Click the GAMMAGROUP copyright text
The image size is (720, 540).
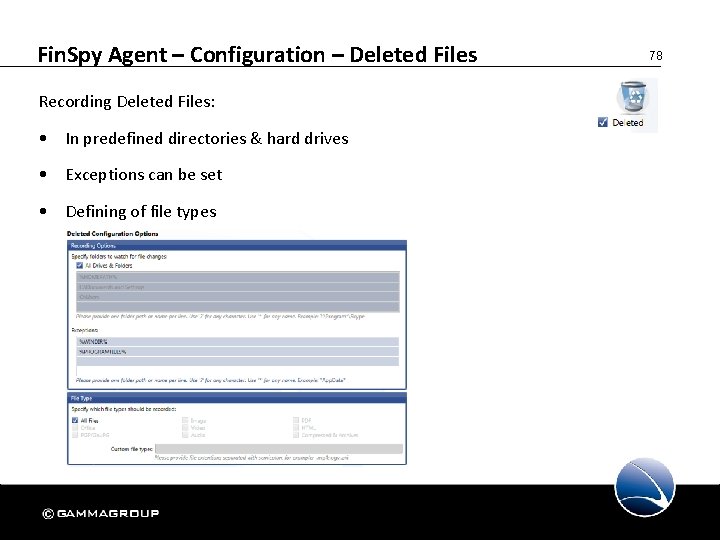tap(101, 513)
